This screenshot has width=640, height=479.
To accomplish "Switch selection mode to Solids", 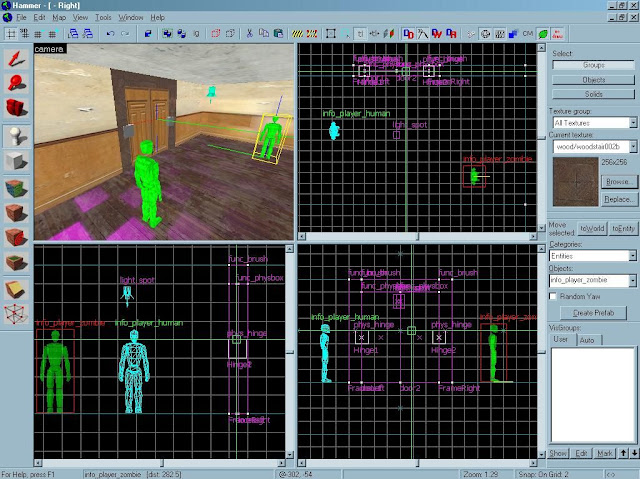I will [x=593, y=93].
